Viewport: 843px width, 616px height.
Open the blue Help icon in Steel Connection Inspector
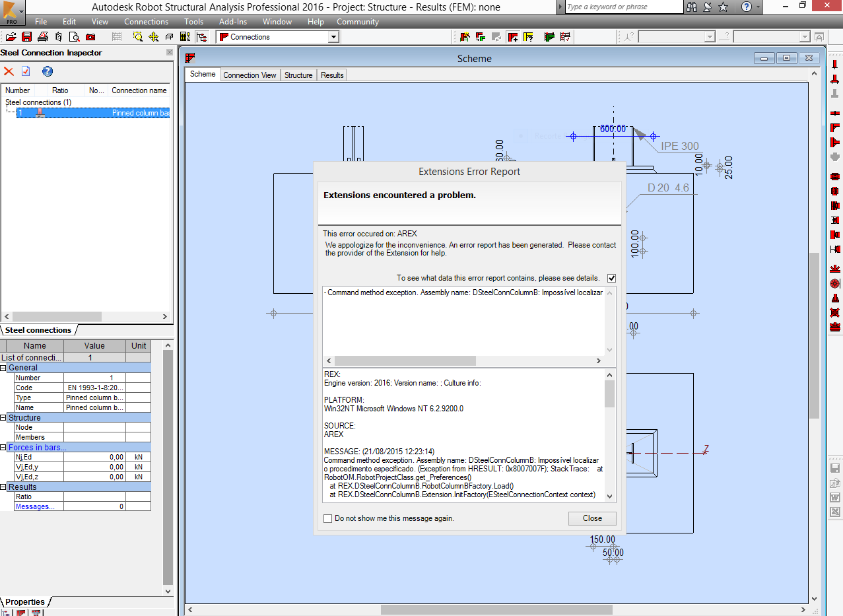47,71
